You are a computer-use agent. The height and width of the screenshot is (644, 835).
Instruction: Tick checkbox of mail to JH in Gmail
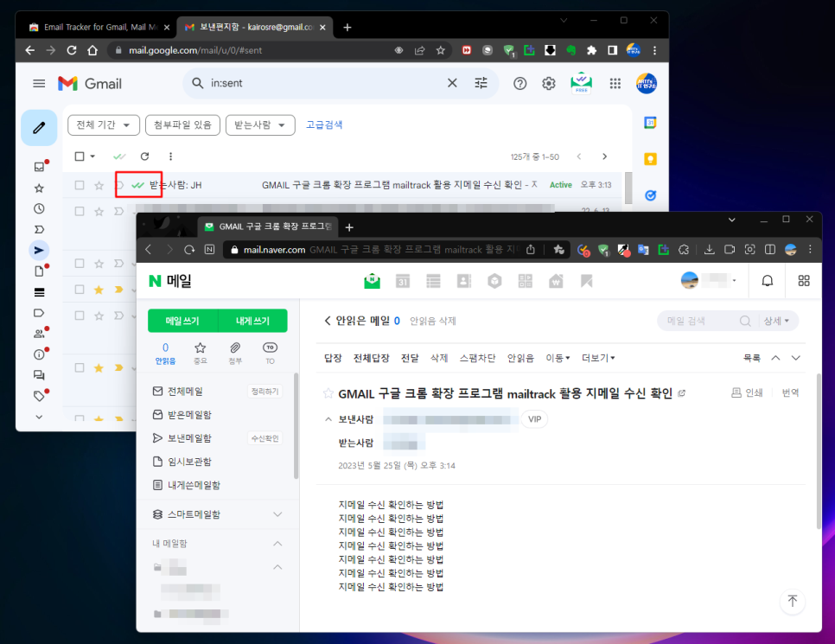[x=80, y=185]
